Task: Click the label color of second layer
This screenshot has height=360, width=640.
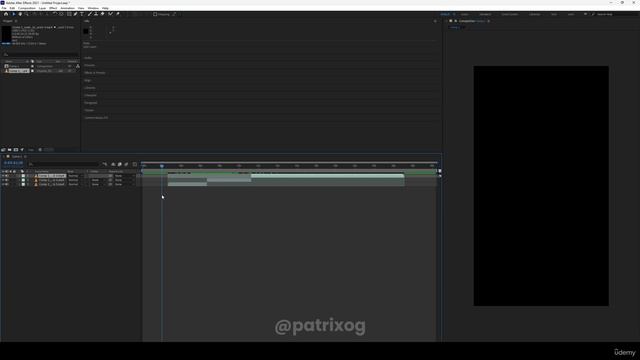Action: point(23,180)
